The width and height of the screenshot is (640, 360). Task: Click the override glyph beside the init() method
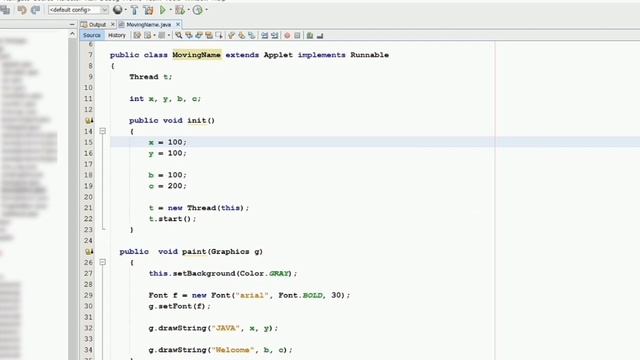pos(89,120)
